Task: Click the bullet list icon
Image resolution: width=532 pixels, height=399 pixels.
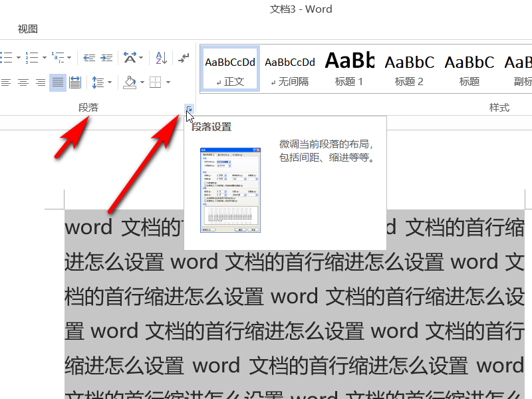Action: [x=6, y=58]
